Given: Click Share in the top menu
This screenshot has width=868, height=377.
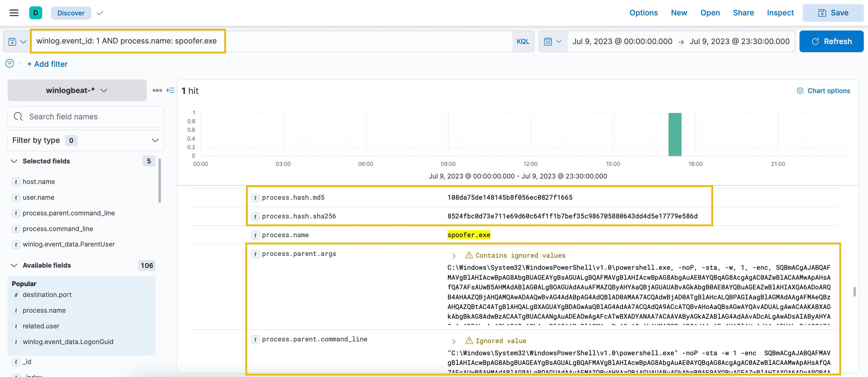Looking at the screenshot, I should (743, 13).
